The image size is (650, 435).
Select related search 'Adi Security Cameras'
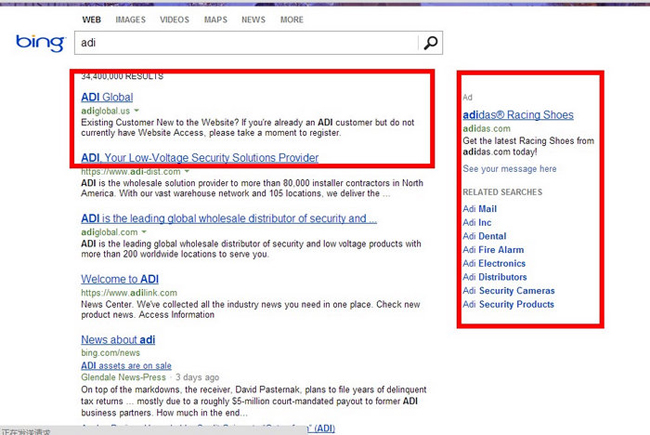click(508, 291)
